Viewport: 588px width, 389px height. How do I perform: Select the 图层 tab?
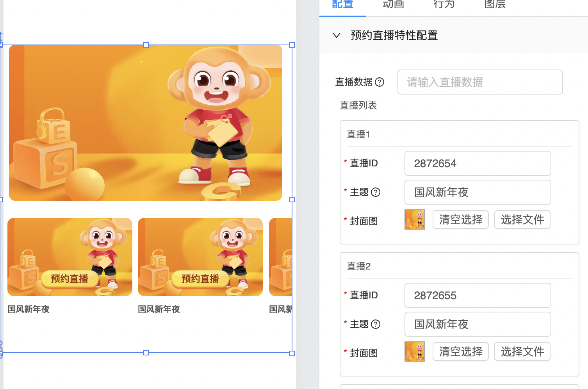coord(495,5)
